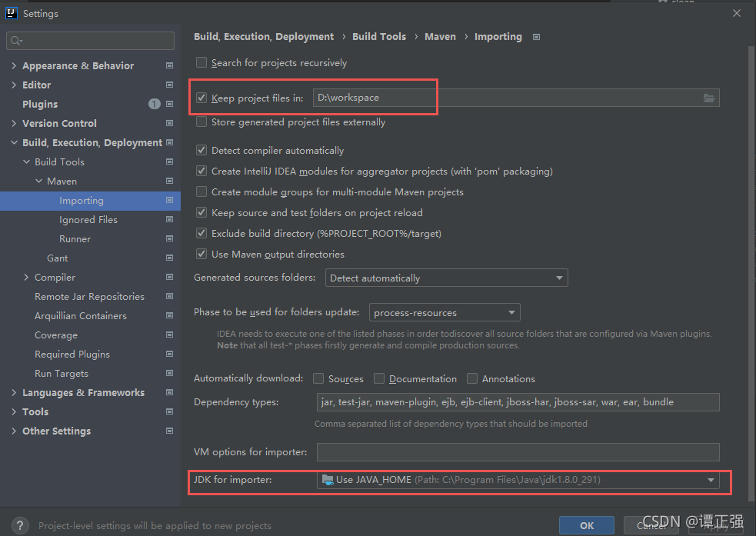Expand Other Settings section

14,431
